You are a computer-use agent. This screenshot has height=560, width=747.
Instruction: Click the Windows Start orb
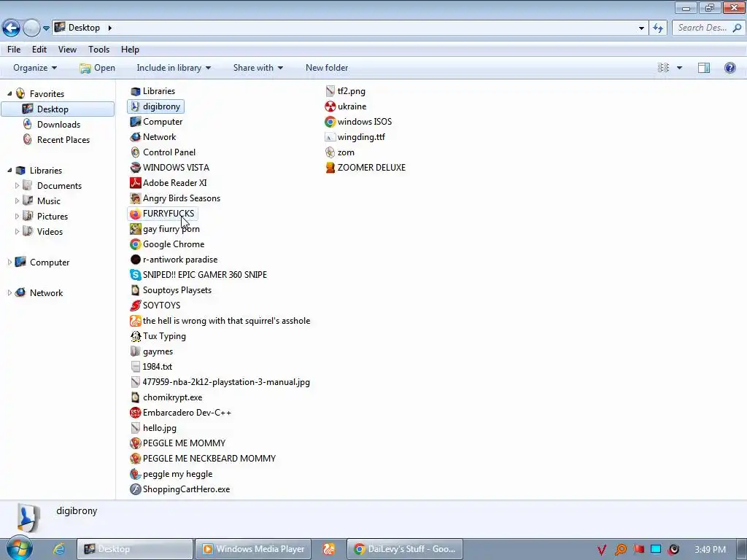(x=18, y=548)
